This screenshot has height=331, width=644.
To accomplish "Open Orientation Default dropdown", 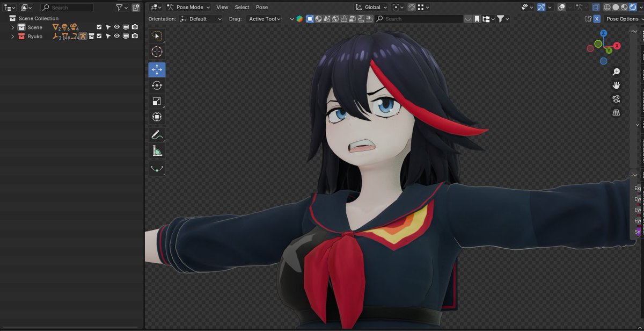I will click(201, 19).
